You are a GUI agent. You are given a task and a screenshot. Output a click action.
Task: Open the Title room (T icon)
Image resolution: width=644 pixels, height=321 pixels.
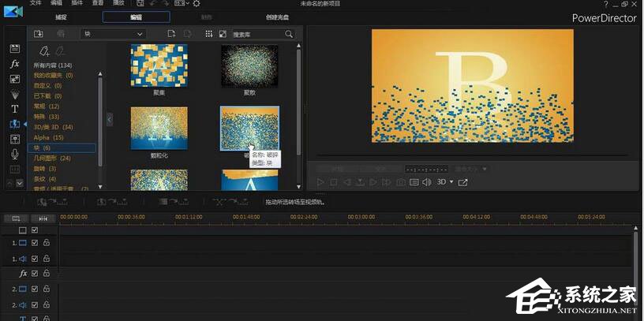click(x=14, y=109)
